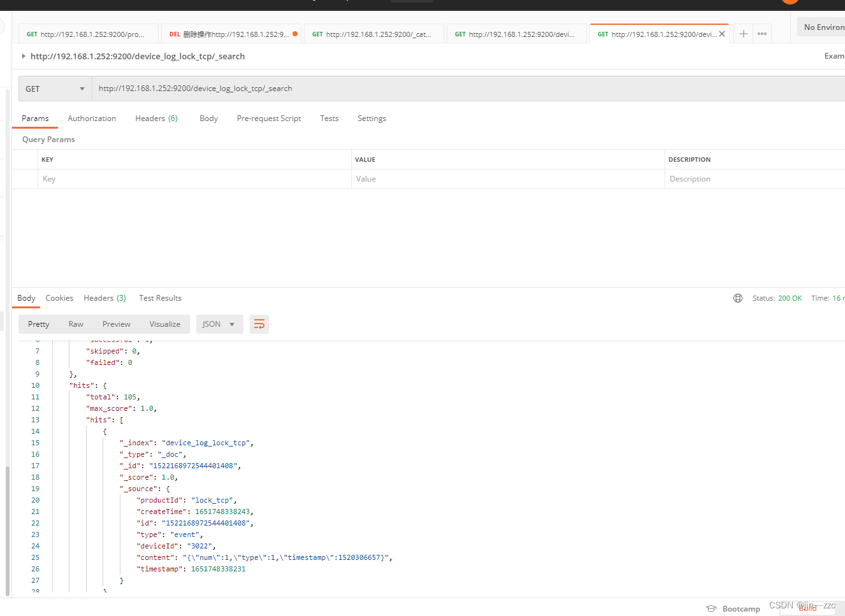
Task: Click the request URL input field
Action: pos(468,89)
